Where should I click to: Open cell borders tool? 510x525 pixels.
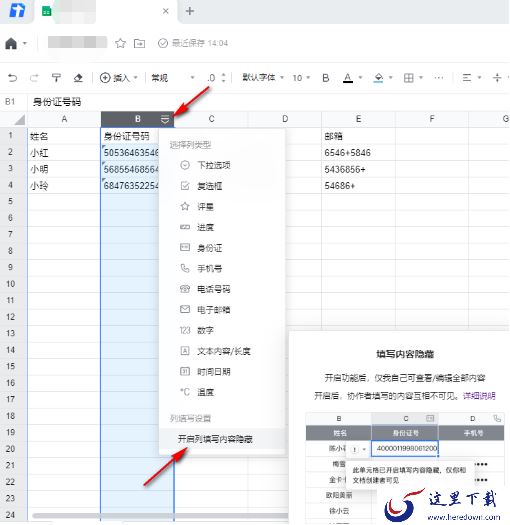(x=409, y=78)
